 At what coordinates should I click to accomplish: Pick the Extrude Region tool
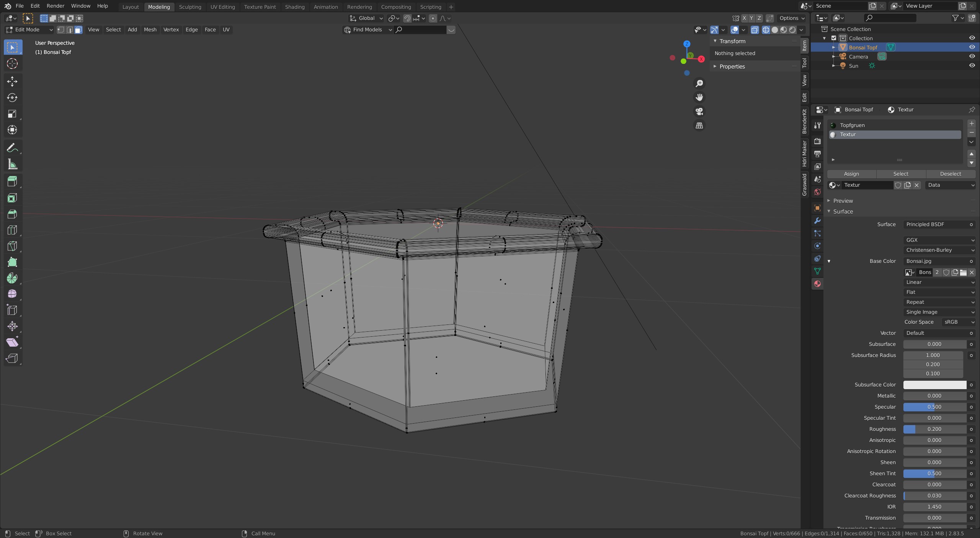(x=12, y=181)
